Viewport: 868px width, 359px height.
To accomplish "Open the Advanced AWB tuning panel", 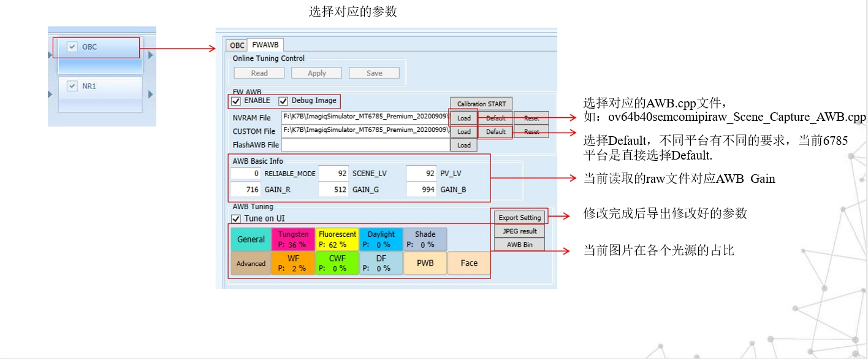I will click(x=251, y=263).
